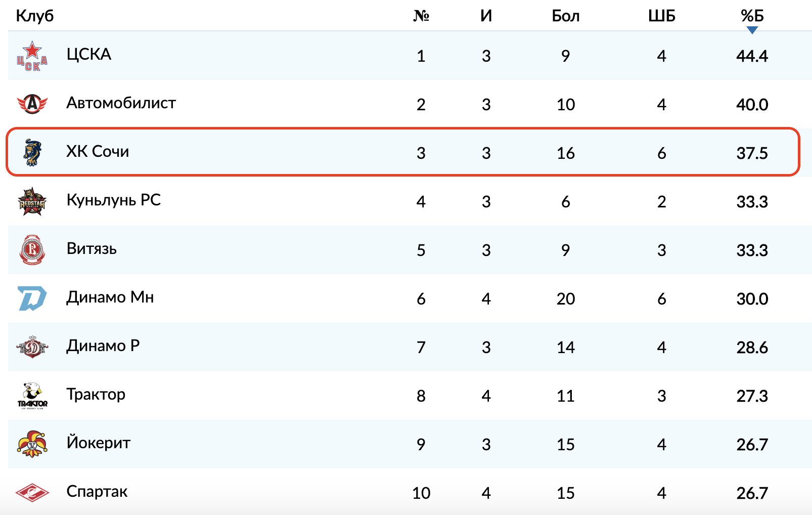The image size is (812, 515).
Task: Sort table by И column
Action: coord(486,16)
